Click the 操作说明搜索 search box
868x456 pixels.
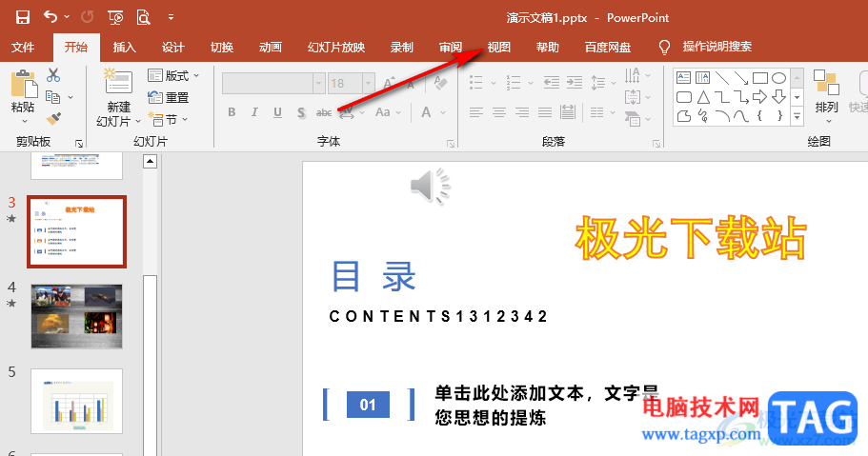[717, 47]
